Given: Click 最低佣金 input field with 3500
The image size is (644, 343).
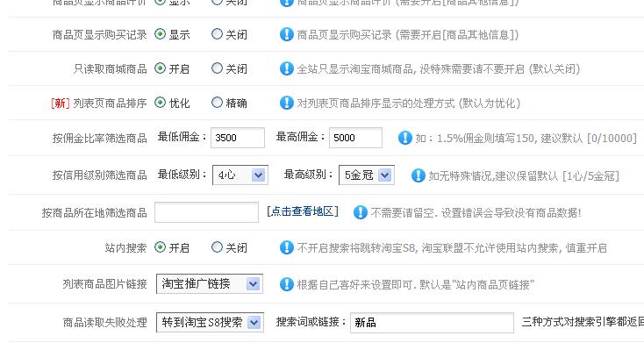Looking at the screenshot, I should [x=238, y=138].
